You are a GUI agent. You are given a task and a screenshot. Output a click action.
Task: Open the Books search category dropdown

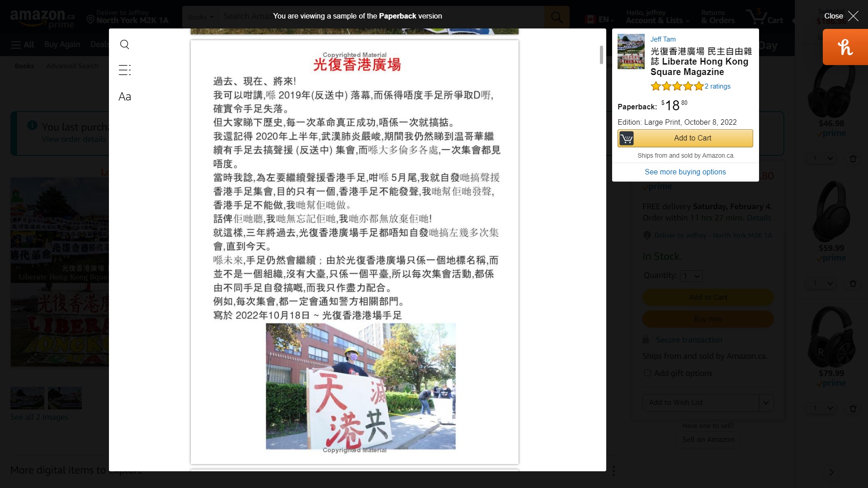[200, 17]
